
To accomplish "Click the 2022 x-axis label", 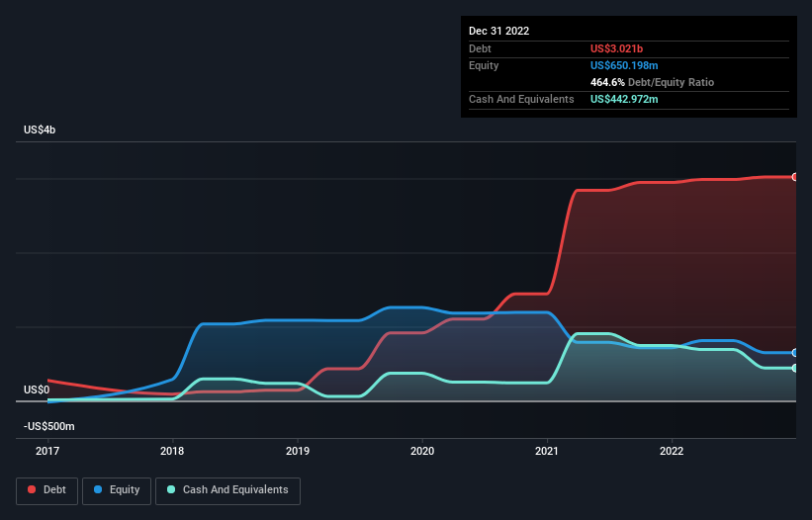I will (x=672, y=451).
